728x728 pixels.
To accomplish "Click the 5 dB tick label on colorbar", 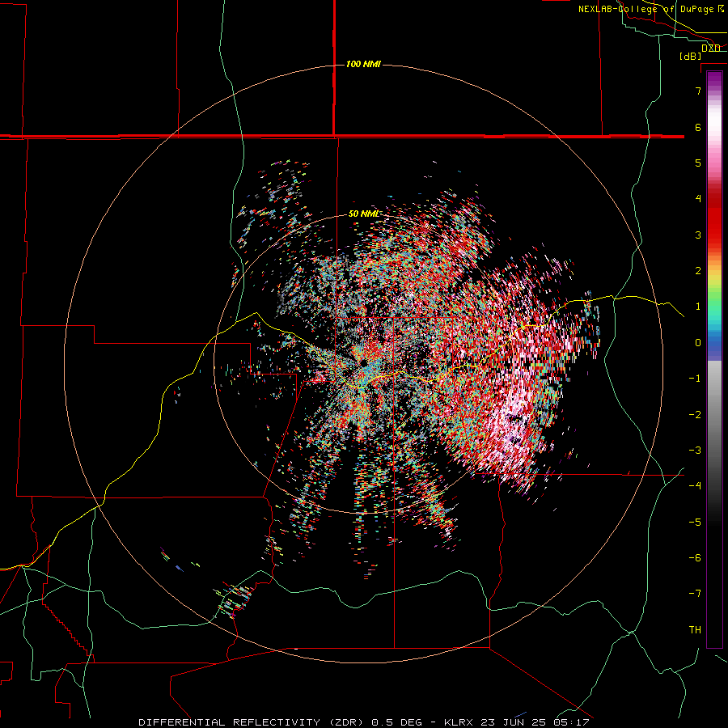I will pyautogui.click(x=698, y=163).
